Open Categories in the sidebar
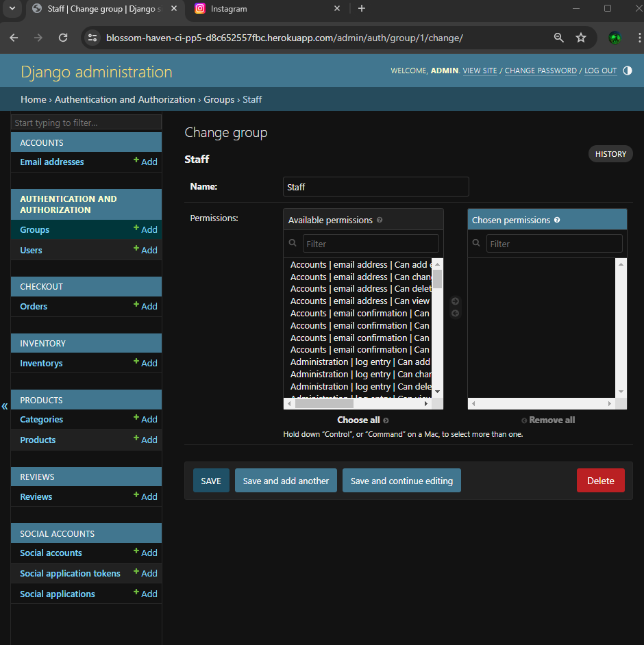 [x=42, y=420]
